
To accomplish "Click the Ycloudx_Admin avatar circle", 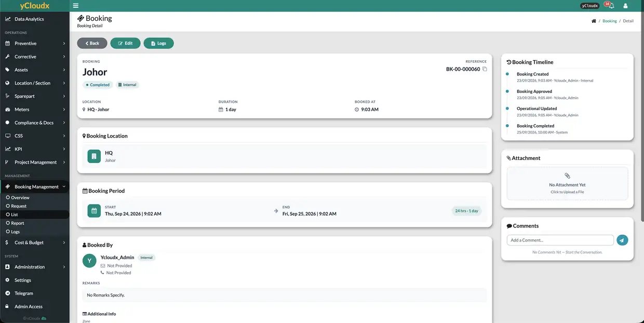I will [89, 261].
